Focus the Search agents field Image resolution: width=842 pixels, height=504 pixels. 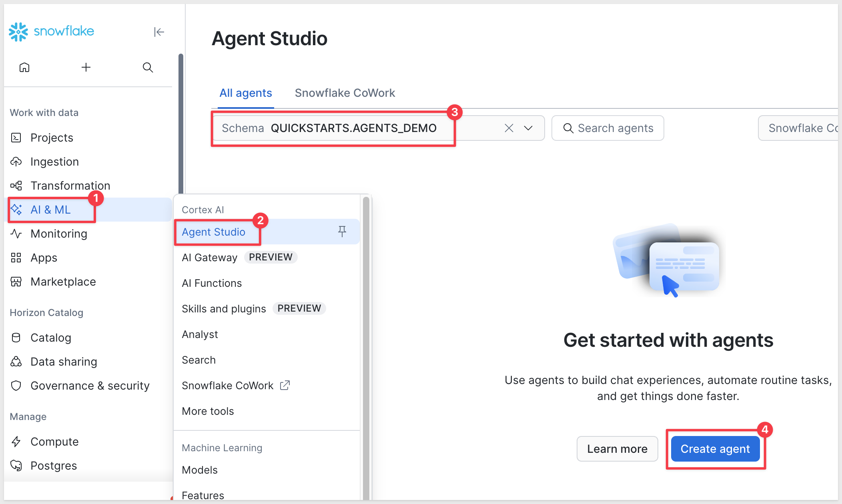pos(607,128)
